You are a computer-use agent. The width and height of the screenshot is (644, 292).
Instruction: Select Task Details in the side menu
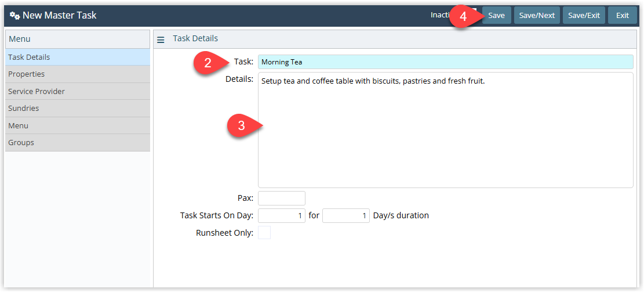pyautogui.click(x=78, y=57)
